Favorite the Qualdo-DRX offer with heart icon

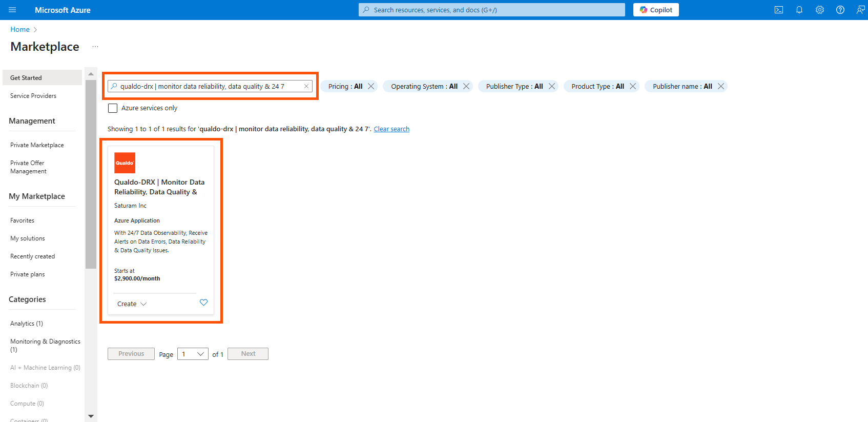click(203, 303)
